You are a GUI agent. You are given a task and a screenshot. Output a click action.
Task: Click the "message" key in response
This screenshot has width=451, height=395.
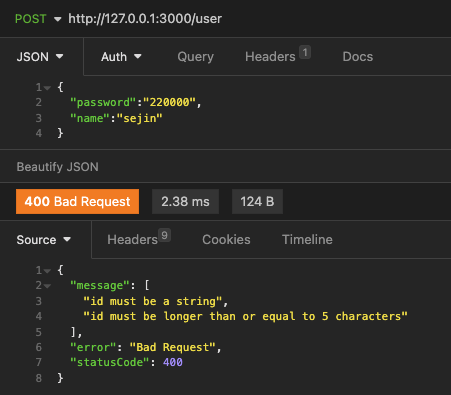[x=100, y=285]
